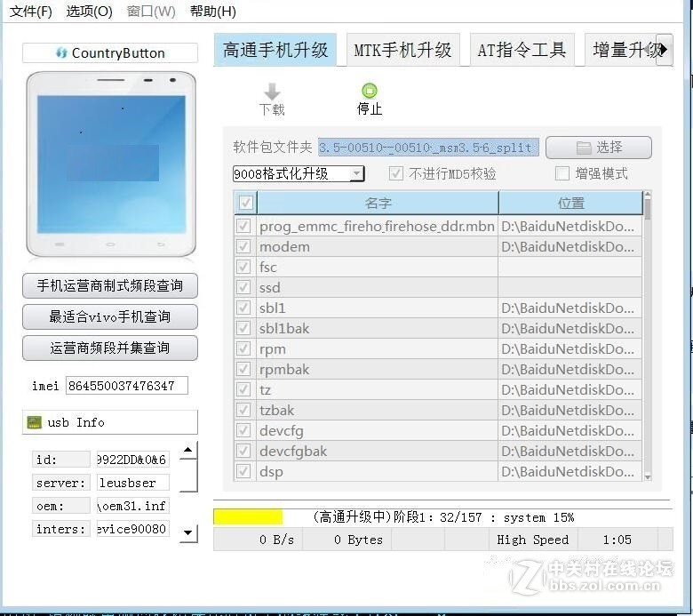Uncheck the prog_emmc_firehose row checkbox
693x616 pixels.
[243, 226]
